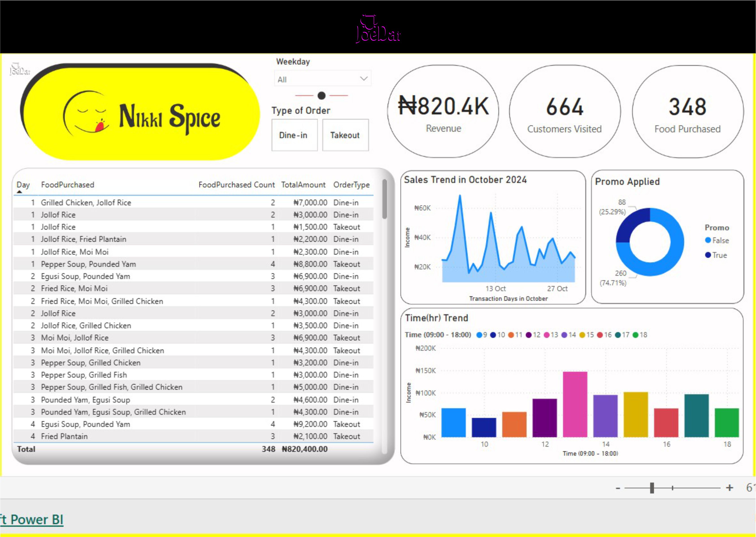
Task: Click the zoom slider handle
Action: [x=652, y=488]
